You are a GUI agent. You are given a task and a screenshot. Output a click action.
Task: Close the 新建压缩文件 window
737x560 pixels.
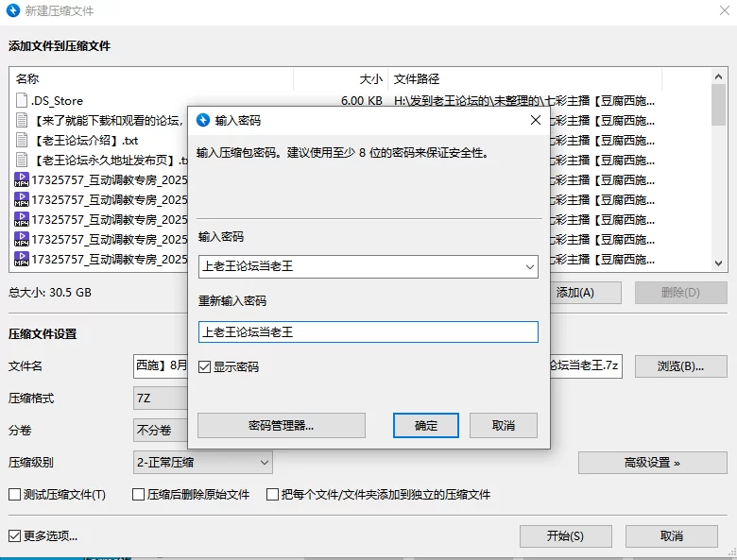tap(725, 10)
